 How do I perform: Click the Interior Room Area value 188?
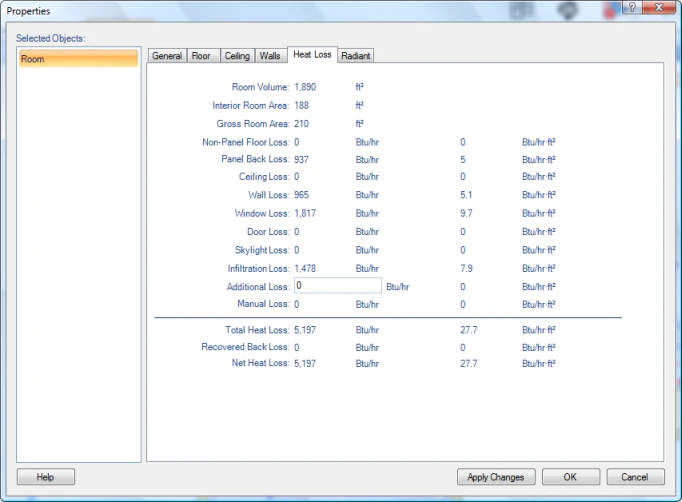301,105
